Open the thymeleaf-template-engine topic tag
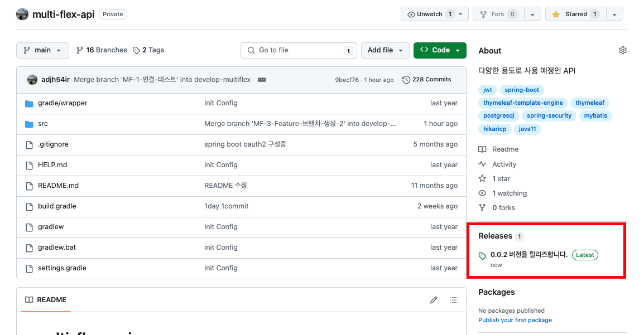The image size is (644, 335). pyautogui.click(x=523, y=103)
